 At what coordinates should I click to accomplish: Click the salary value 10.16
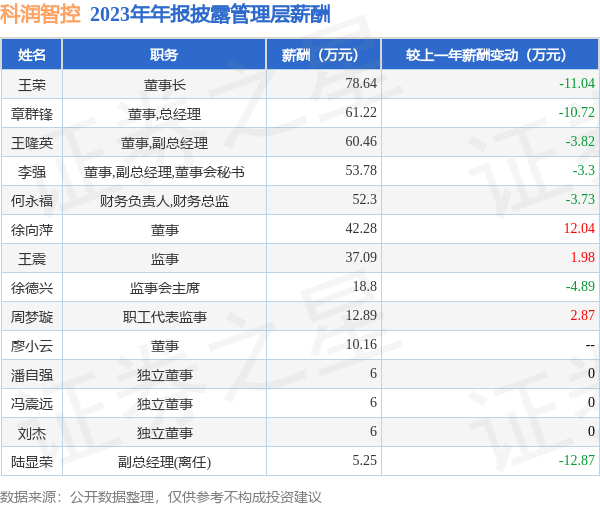click(361, 345)
